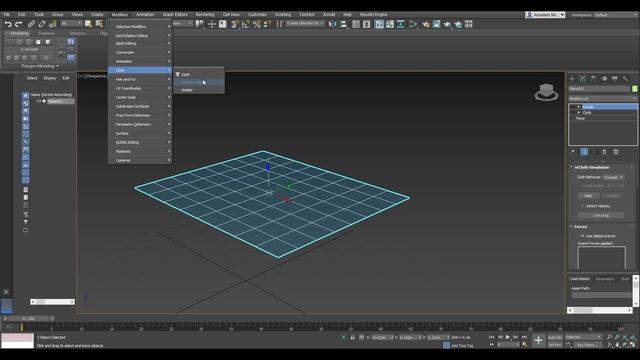Click Pin Stack icon under modifier list
Image resolution: width=640 pixels, height=360 pixels.
pos(573,152)
